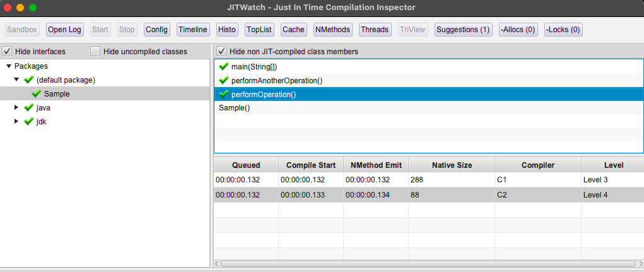The width and height of the screenshot is (644, 272).
Task: Expand the jdk package node
Action: coord(17,122)
